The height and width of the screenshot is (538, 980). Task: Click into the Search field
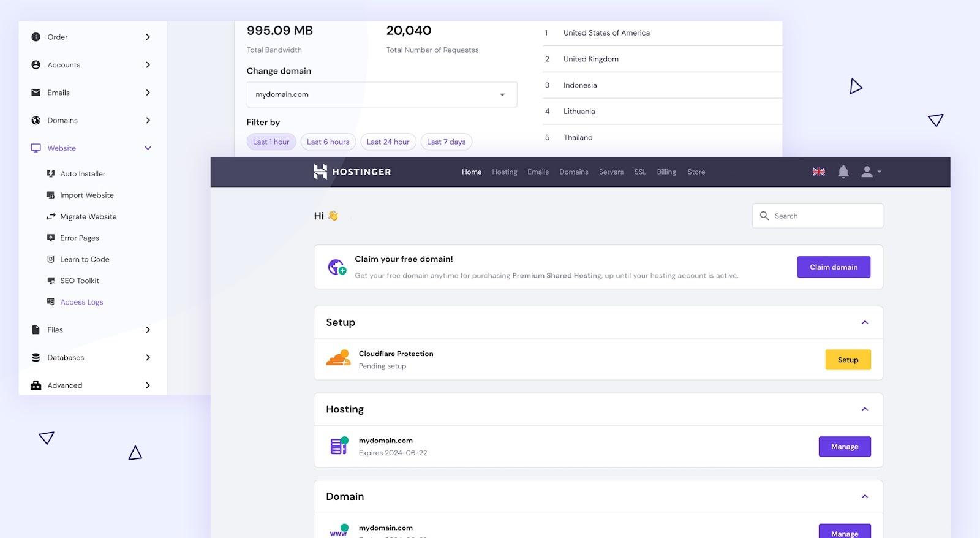pyautogui.click(x=818, y=216)
